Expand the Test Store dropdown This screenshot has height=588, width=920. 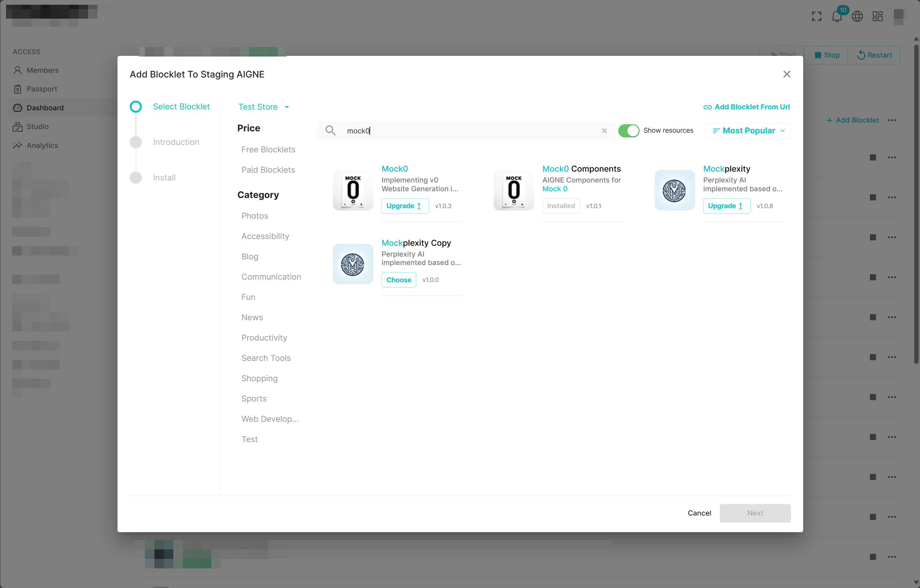263,107
